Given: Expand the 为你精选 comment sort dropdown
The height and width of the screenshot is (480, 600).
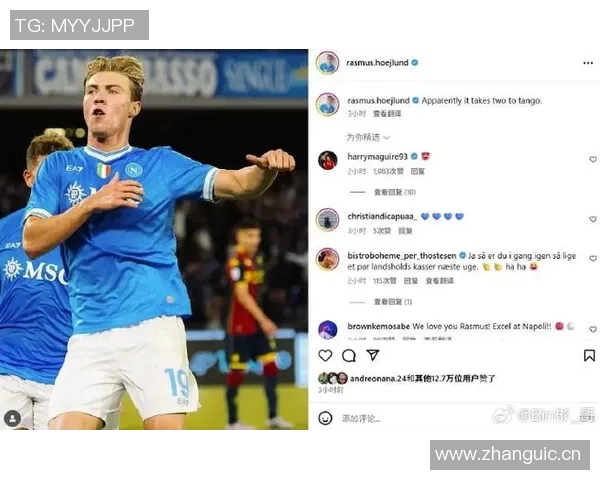Looking at the screenshot, I should pos(368,137).
